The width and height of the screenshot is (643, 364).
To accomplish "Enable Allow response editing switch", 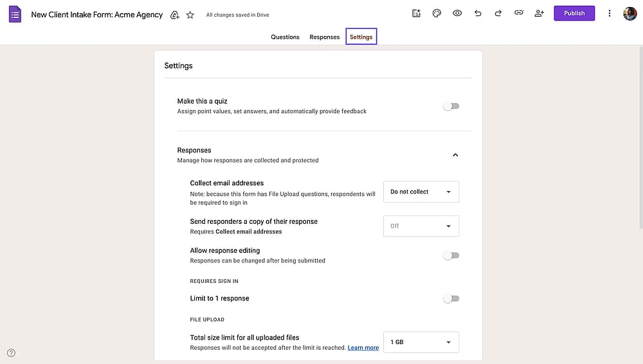I will click(451, 256).
